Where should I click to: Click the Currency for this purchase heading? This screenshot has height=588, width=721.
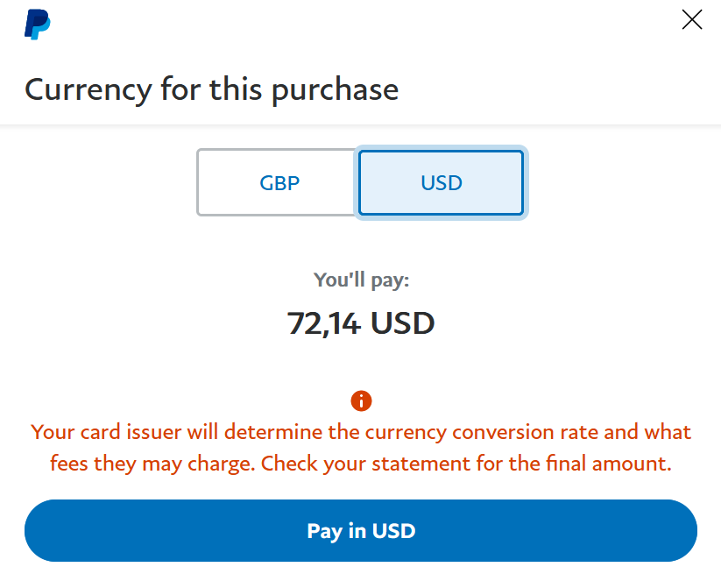click(x=211, y=89)
